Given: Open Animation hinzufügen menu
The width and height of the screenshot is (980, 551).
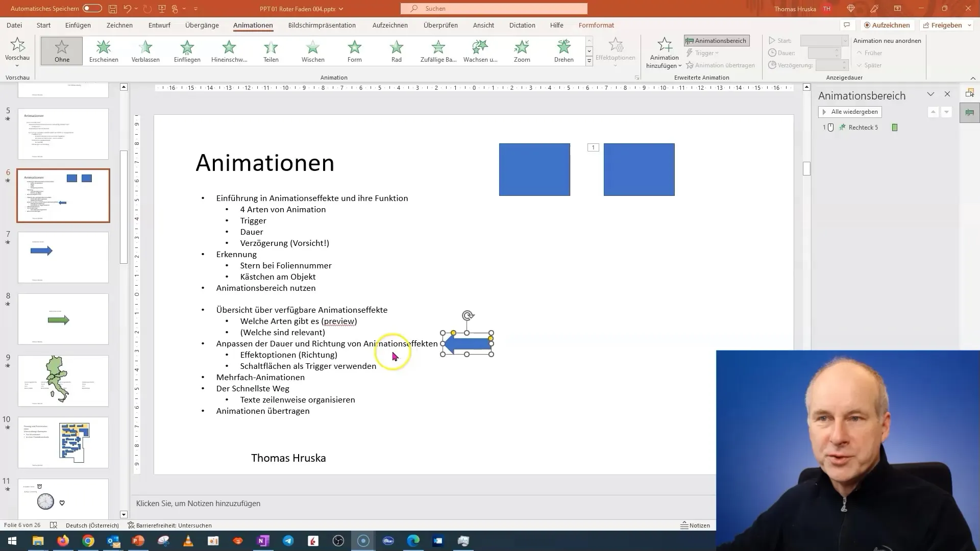Looking at the screenshot, I should coord(664,53).
